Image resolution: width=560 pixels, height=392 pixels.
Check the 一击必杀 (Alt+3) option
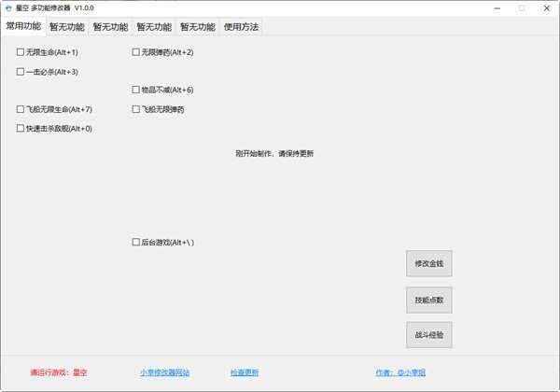pyautogui.click(x=21, y=71)
